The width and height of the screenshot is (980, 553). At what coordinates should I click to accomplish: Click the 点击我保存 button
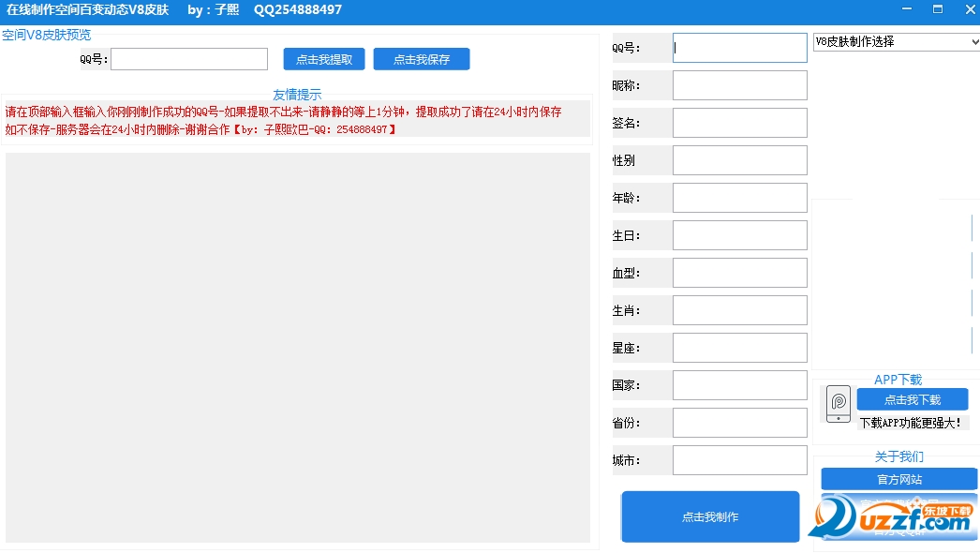(x=422, y=59)
